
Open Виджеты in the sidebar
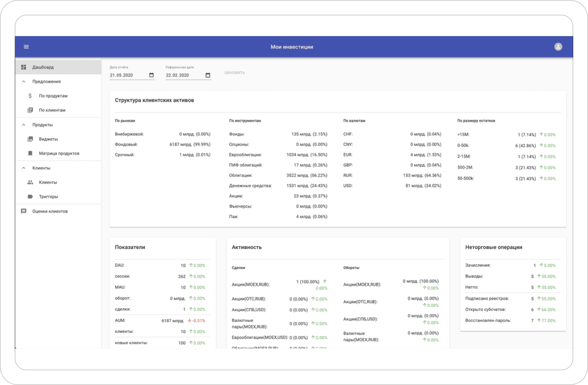(x=58, y=139)
